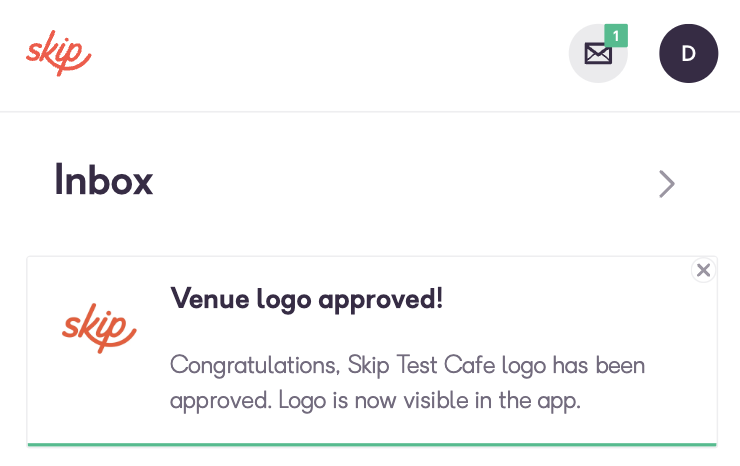Click the notification sender's Skip thumbnail
740x466 pixels.
coord(99,328)
